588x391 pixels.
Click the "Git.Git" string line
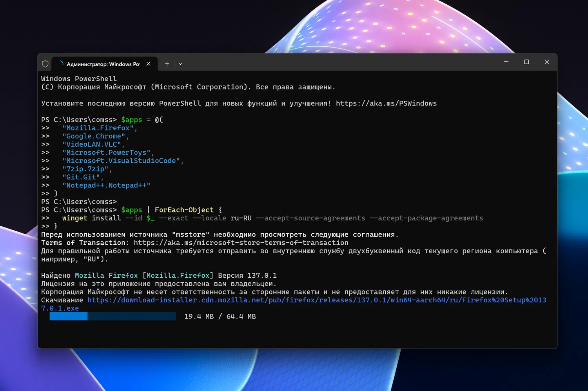81,177
